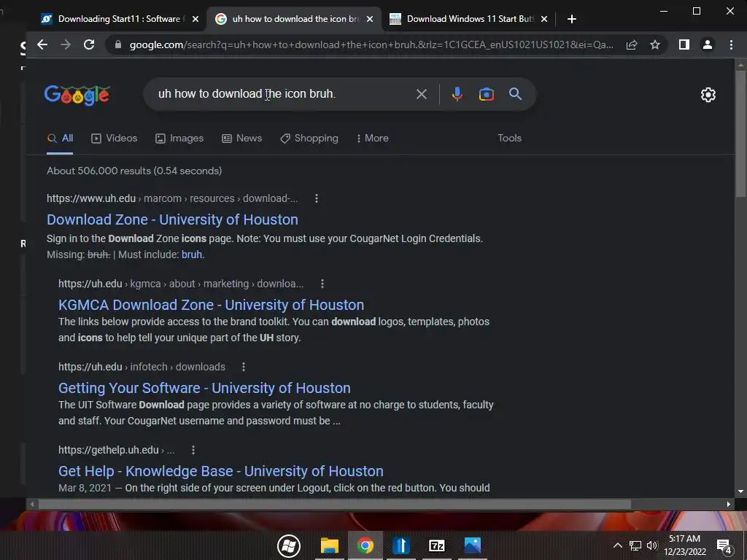Click the address bar URL
Viewport: 747px width, 560px height.
coord(371,44)
